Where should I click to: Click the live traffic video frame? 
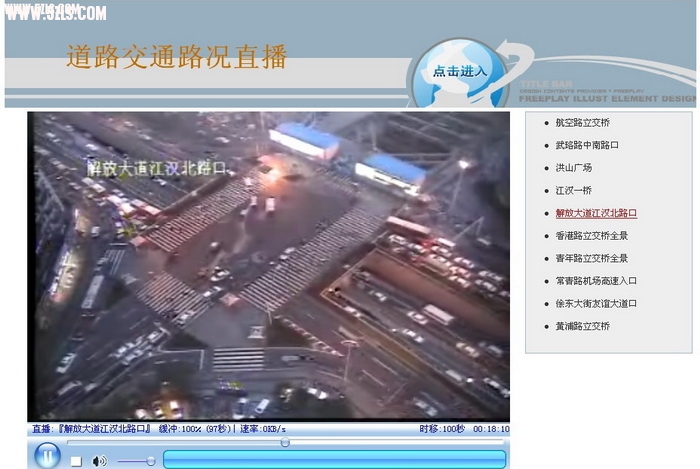pyautogui.click(x=268, y=266)
